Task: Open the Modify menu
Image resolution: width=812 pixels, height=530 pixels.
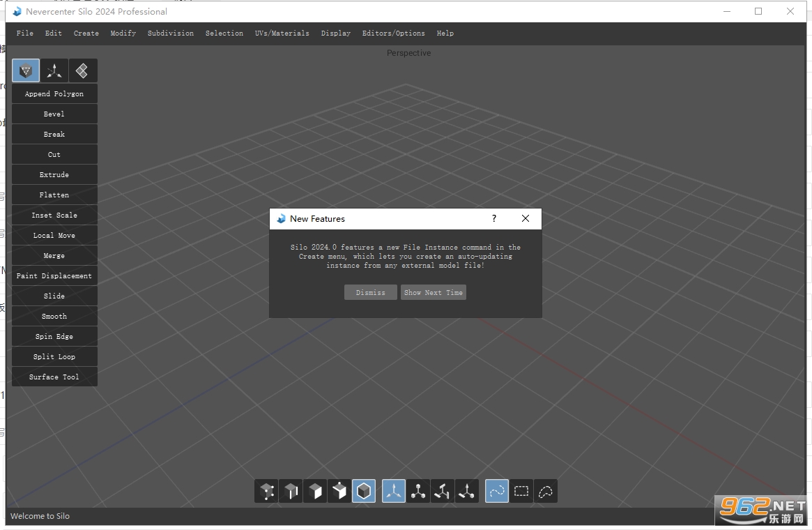Action: click(123, 33)
